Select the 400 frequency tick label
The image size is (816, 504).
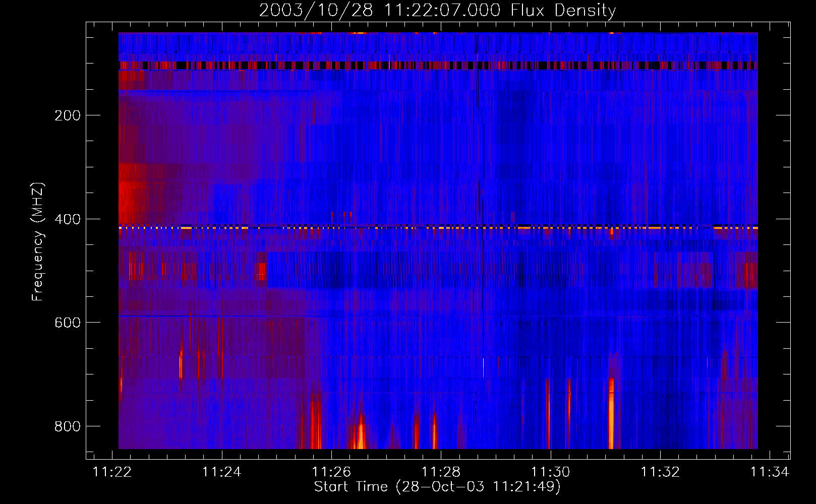(68, 219)
